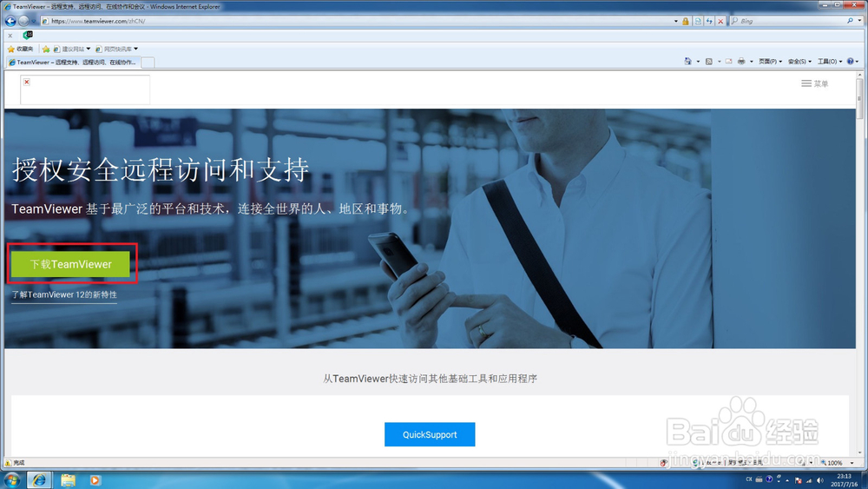Refresh the page with the blue arrows icon
Image resolution: width=868 pixels, height=489 pixels.
point(709,21)
